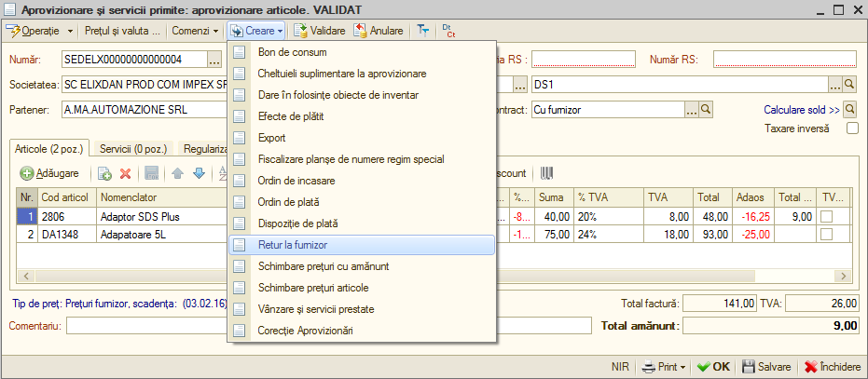Move the row up with the arrow icon
This screenshot has width=868, height=379.
[x=177, y=174]
